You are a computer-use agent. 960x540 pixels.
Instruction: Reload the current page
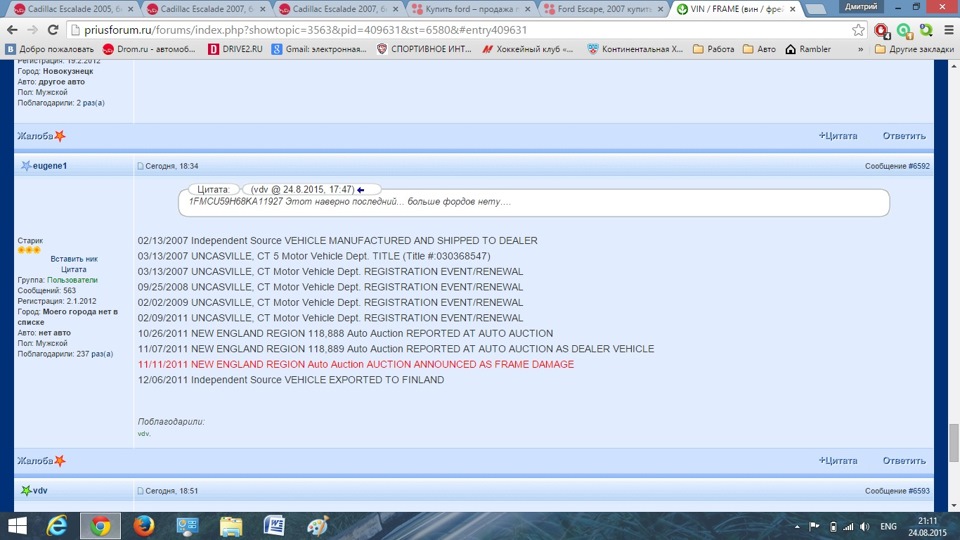click(53, 30)
